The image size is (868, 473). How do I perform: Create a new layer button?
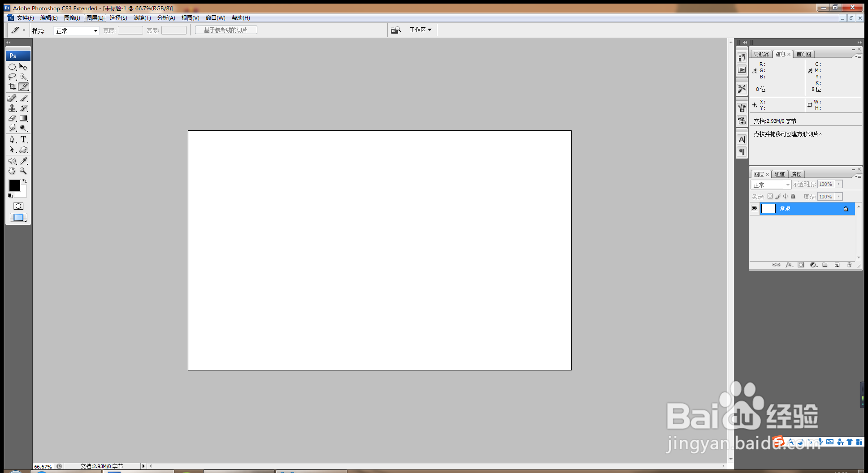point(837,265)
